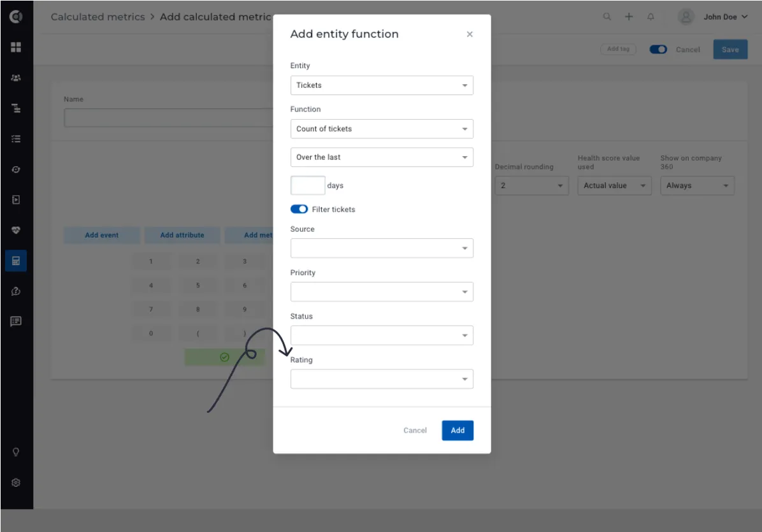This screenshot has width=762, height=532.
Task: Expand the Function dropdown Count of tickets
Action: pos(382,129)
